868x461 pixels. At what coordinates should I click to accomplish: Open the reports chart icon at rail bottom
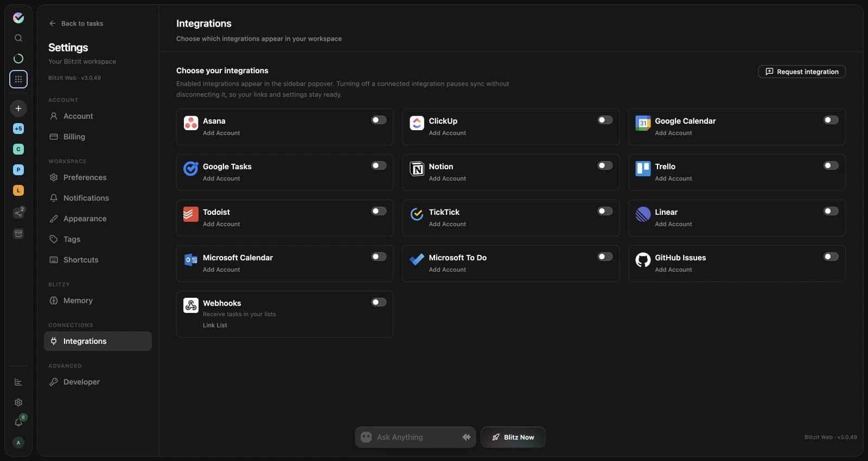[x=18, y=382]
